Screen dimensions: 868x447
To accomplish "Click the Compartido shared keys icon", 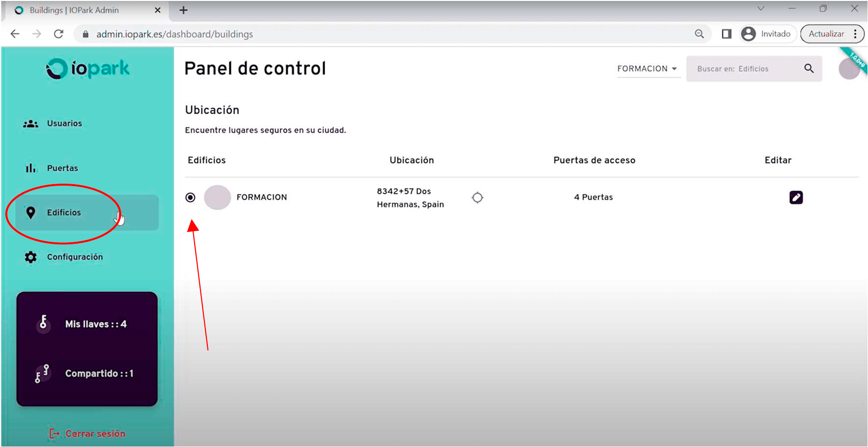I will [x=43, y=373].
